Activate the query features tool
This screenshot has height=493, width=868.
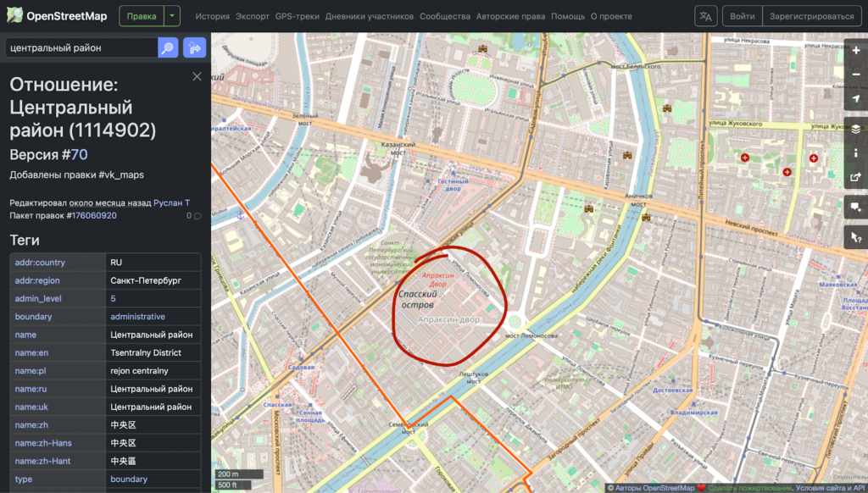pos(855,237)
